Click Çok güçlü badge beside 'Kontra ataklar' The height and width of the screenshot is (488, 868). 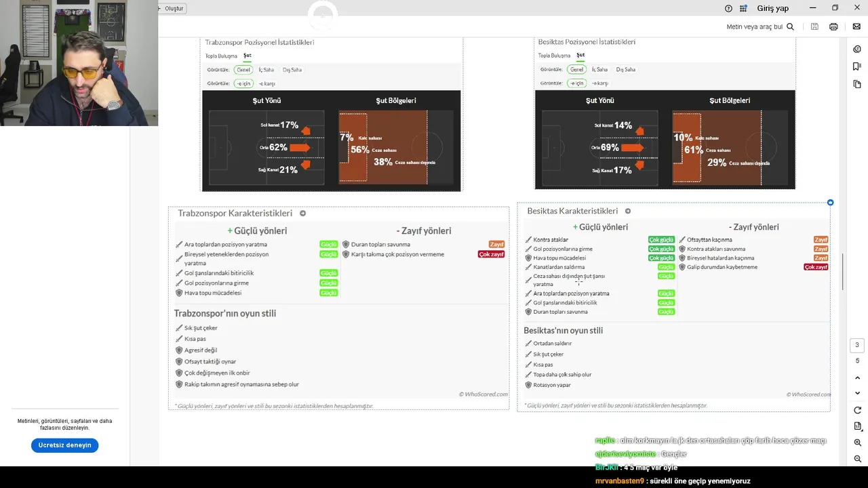661,239
